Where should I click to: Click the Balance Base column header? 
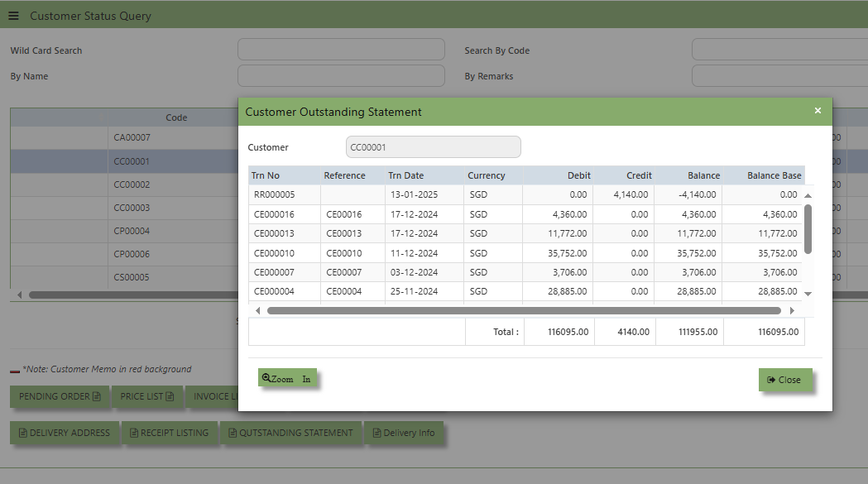(x=774, y=175)
